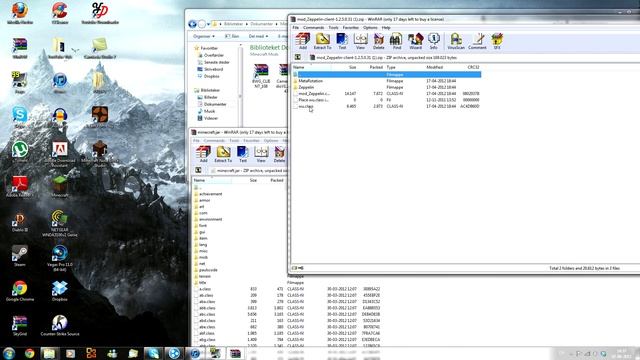The image size is (640, 360).
Task: Open Organiser dropdown in Explorer window
Action: 204,36
